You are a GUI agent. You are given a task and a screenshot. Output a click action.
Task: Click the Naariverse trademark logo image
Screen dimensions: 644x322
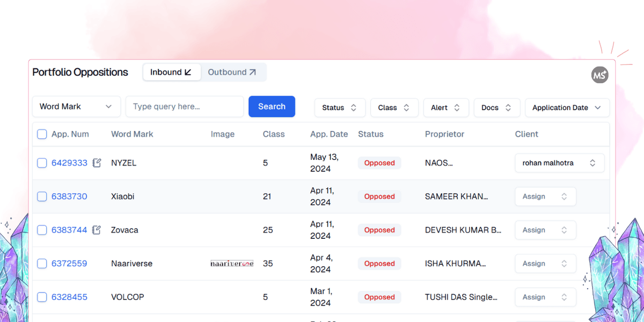[x=232, y=264]
